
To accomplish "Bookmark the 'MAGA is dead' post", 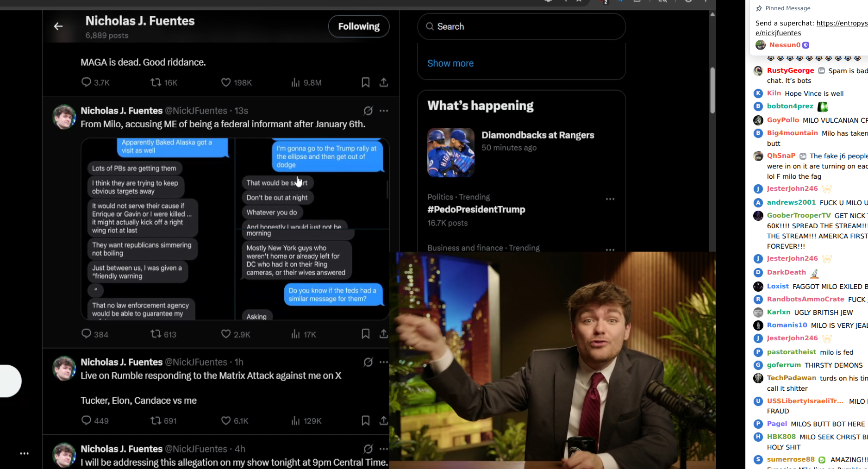I will click(x=365, y=82).
